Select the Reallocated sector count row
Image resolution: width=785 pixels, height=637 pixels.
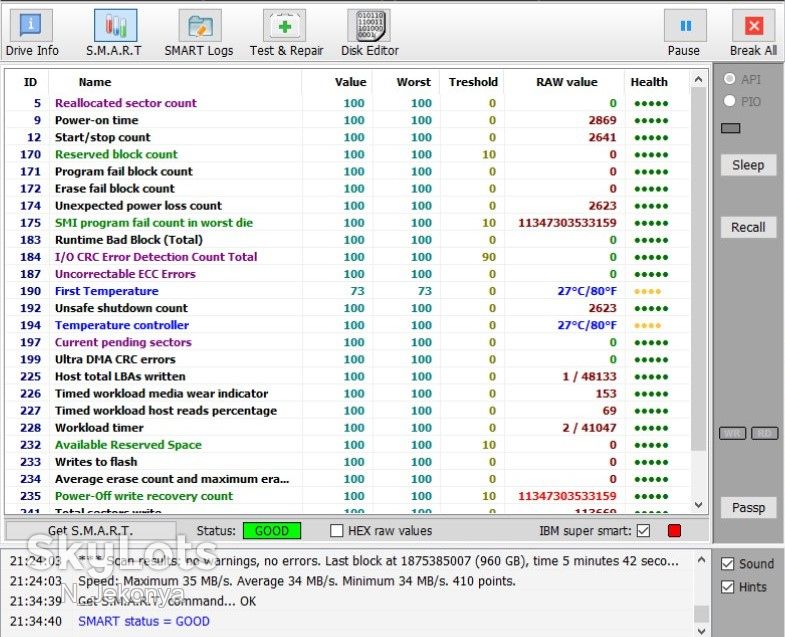click(x=348, y=103)
